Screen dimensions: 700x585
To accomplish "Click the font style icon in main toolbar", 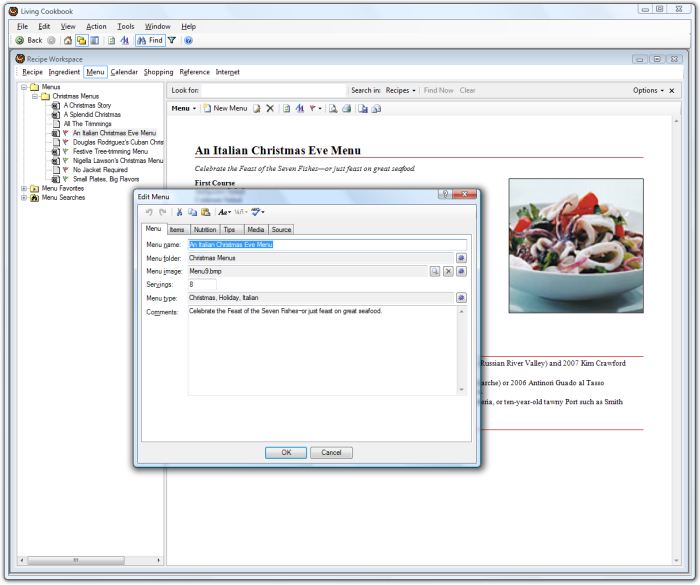I will [x=125, y=41].
